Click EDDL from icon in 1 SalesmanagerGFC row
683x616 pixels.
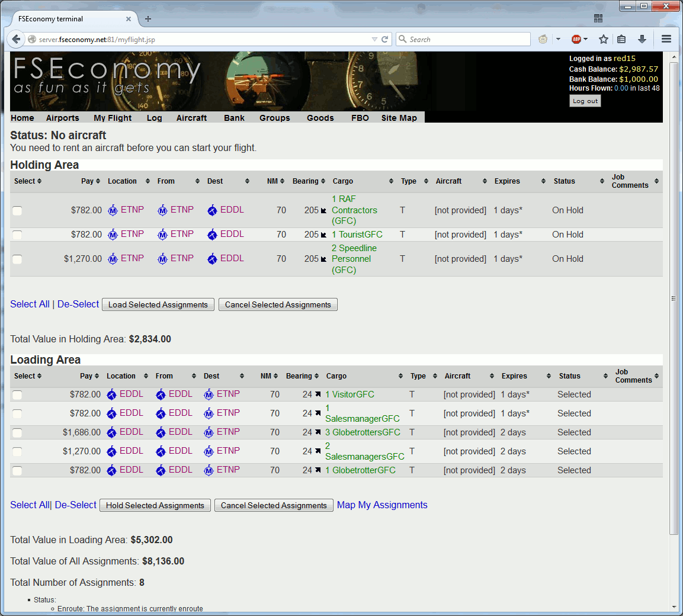[x=161, y=413]
